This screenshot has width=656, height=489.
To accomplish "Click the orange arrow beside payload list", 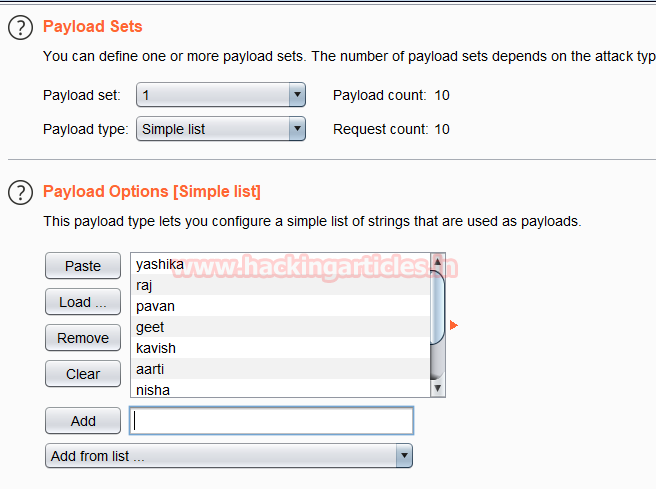I will [x=454, y=325].
